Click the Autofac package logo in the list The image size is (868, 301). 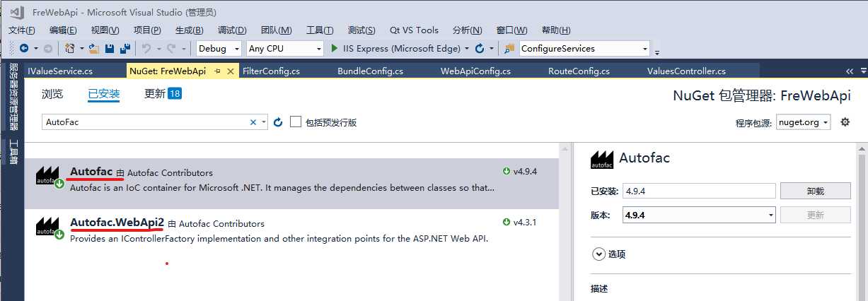(48, 175)
